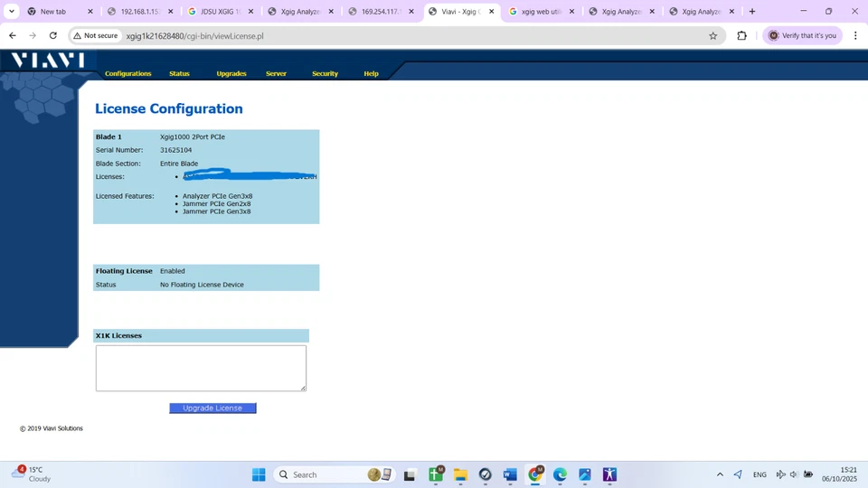Bookmark this page with star icon
This screenshot has height=488, width=868.
(713, 35)
